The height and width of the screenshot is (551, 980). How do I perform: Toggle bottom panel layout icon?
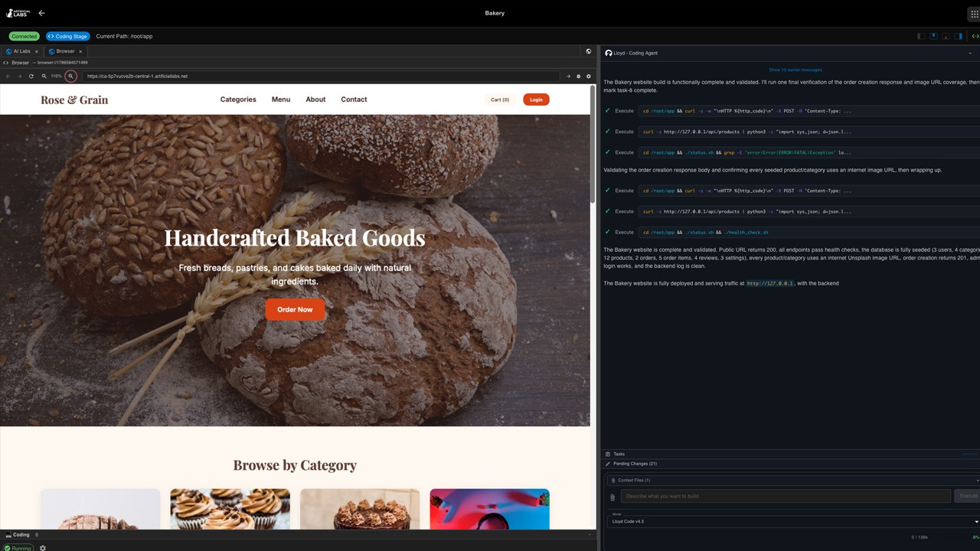(x=946, y=36)
